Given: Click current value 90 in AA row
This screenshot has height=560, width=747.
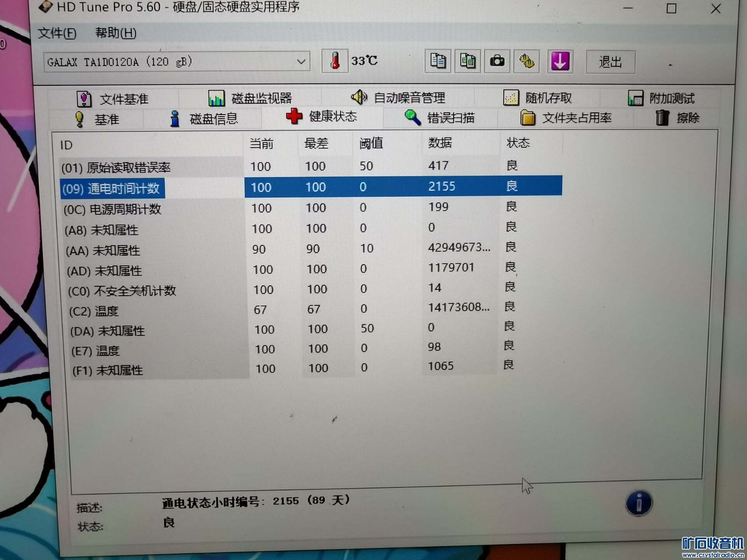Looking at the screenshot, I should coord(259,249).
